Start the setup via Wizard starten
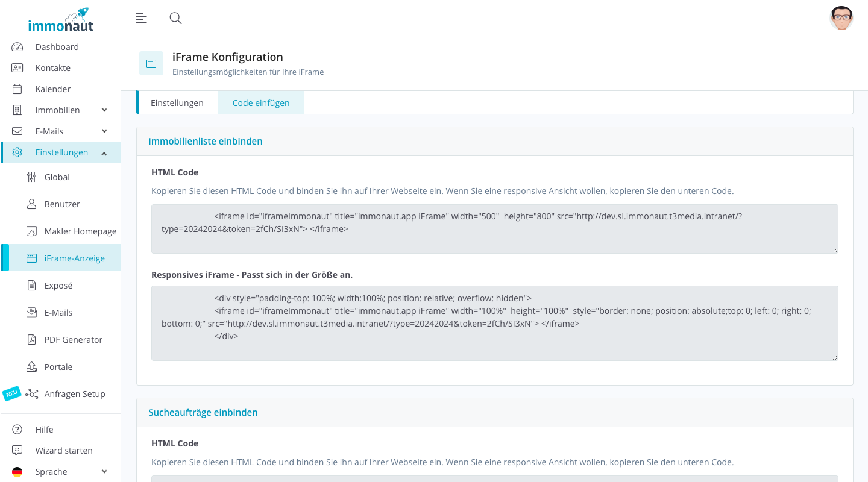The image size is (868, 482). click(x=63, y=451)
